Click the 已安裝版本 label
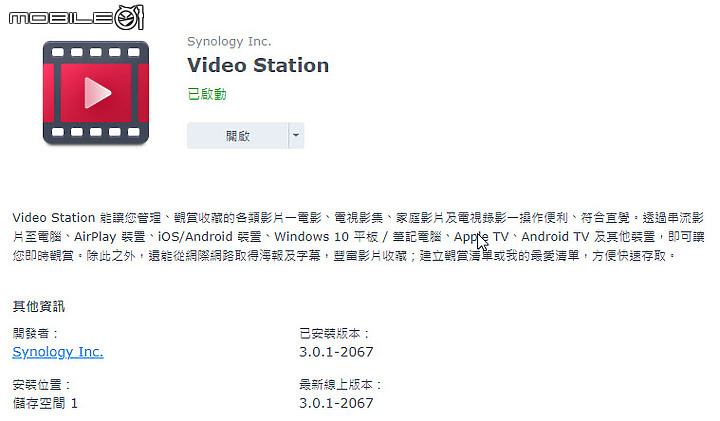The image size is (720, 421). (334, 333)
